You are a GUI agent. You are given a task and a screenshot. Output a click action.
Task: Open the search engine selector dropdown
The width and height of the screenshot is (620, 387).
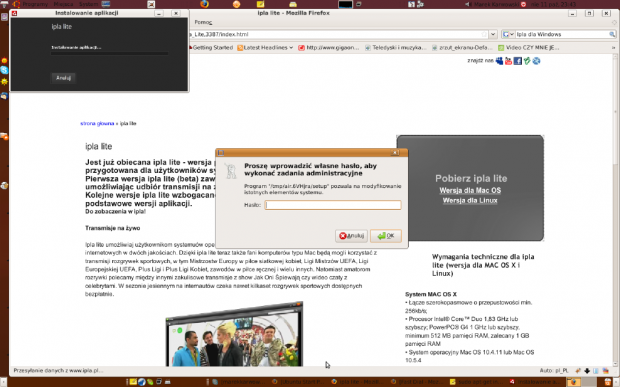tap(511, 34)
